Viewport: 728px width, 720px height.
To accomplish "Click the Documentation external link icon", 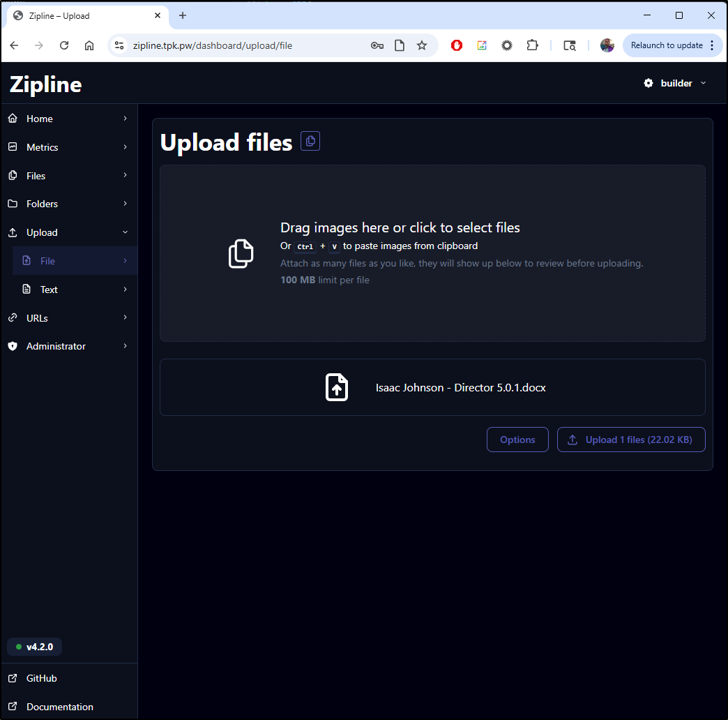I will (x=13, y=707).
